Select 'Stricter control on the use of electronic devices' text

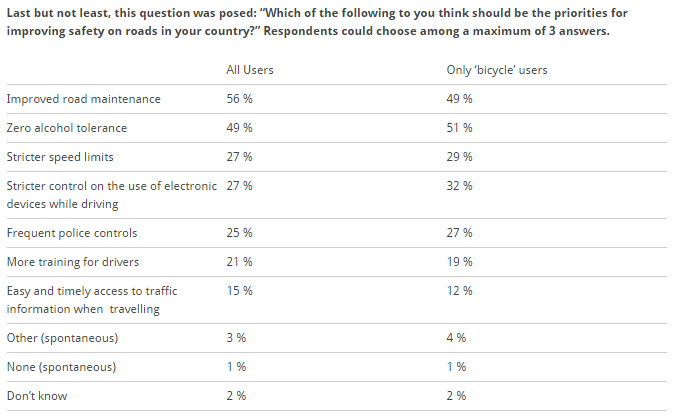pos(111,195)
